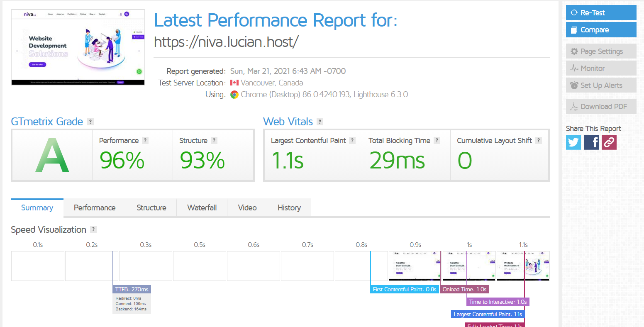This screenshot has width=644, height=327.
Task: Open the GTmetrix Grade help tooltip
Action: click(90, 122)
